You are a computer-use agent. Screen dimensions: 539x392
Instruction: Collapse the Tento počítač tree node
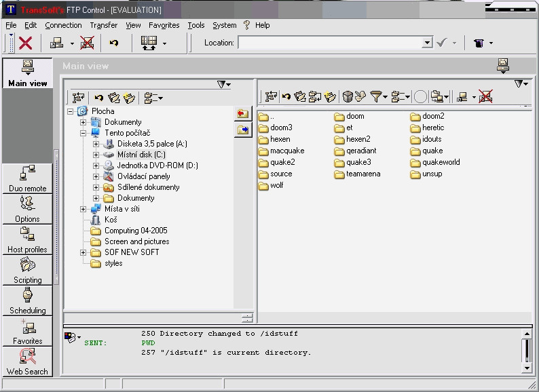click(x=83, y=133)
